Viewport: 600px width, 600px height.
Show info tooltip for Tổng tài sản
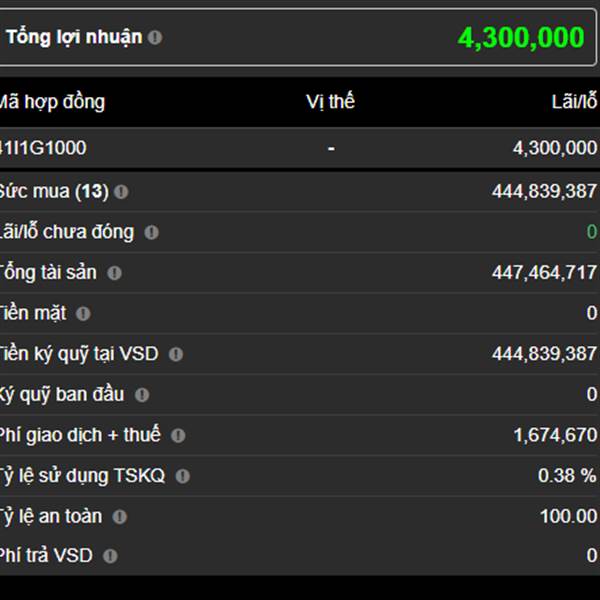(x=114, y=273)
